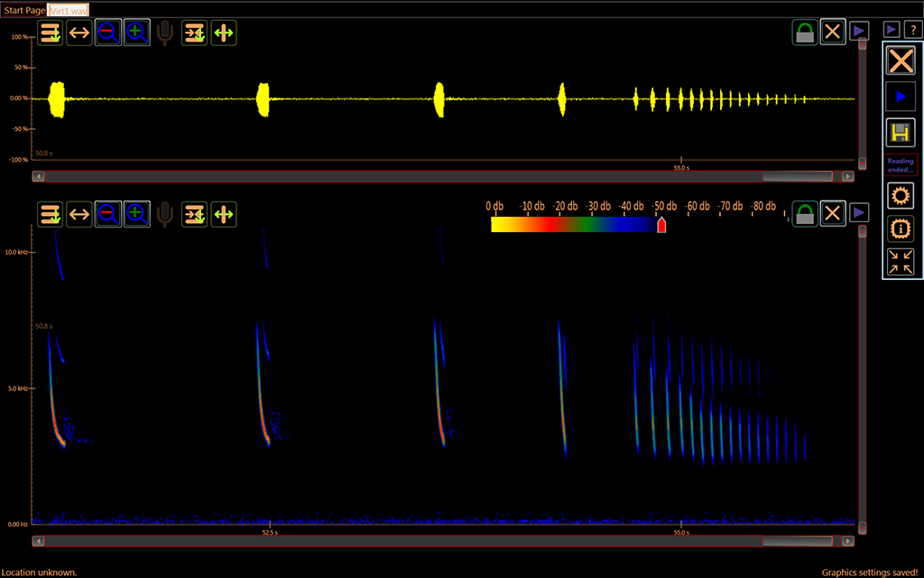Expand the side panel arrow next to help
The height and width of the screenshot is (578, 924).
coord(891,30)
